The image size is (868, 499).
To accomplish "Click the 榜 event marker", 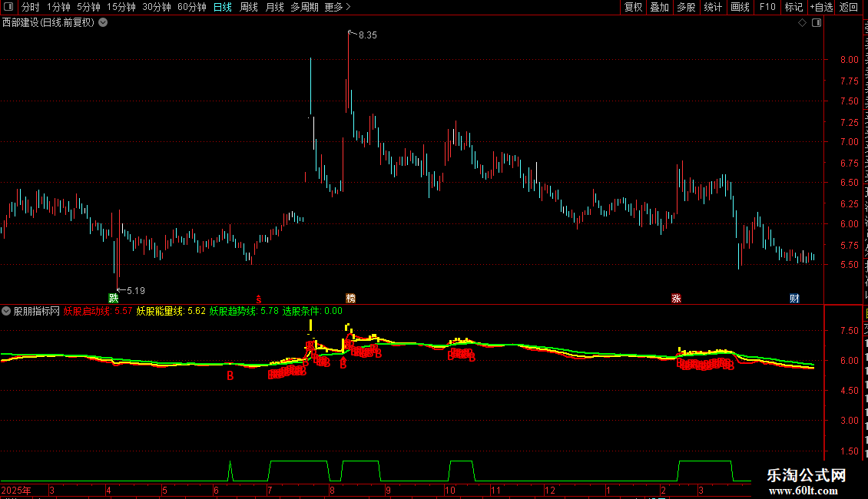I will pos(350,298).
